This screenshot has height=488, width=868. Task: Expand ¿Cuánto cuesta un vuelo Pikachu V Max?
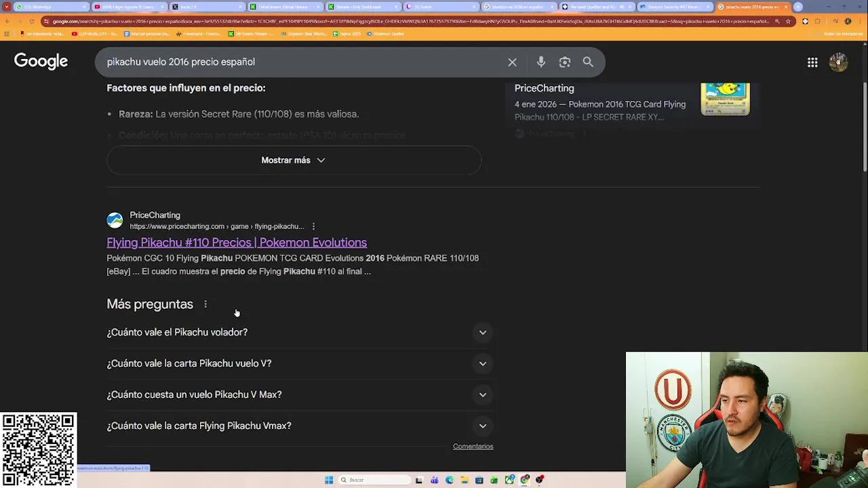[x=299, y=394]
